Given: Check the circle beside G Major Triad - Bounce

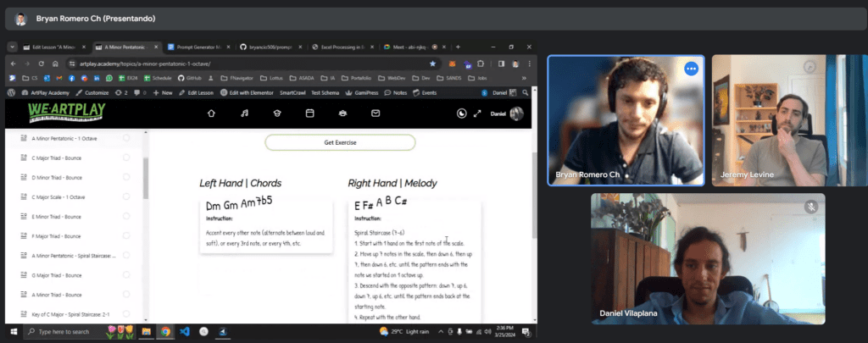Looking at the screenshot, I should 126,275.
